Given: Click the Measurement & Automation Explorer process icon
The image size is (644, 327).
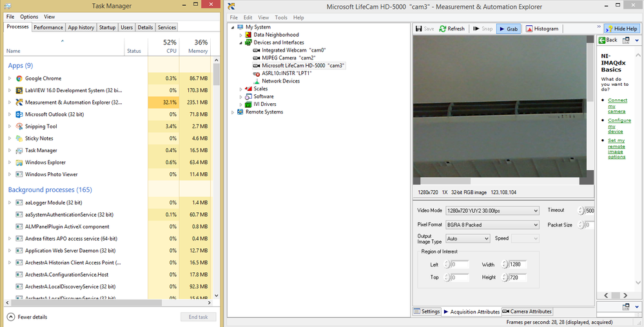Looking at the screenshot, I should 19,103.
